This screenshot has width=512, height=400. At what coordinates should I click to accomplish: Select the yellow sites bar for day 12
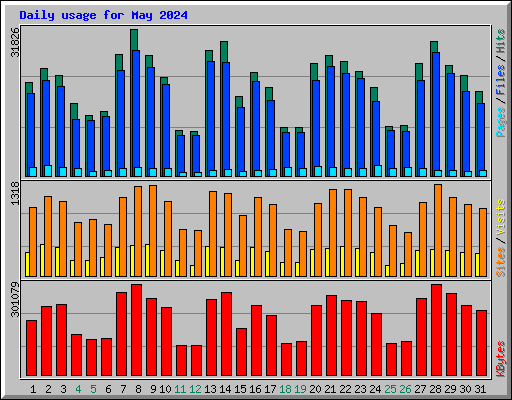coord(192,271)
